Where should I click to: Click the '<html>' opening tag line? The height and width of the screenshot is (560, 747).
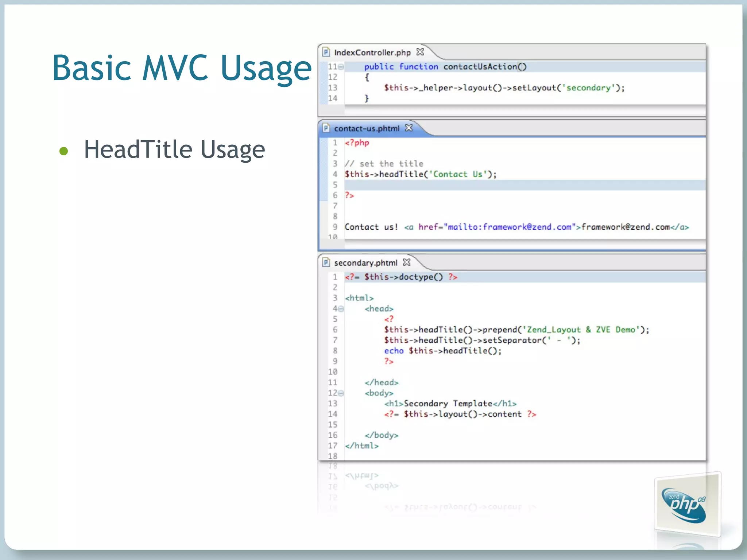coord(359,298)
